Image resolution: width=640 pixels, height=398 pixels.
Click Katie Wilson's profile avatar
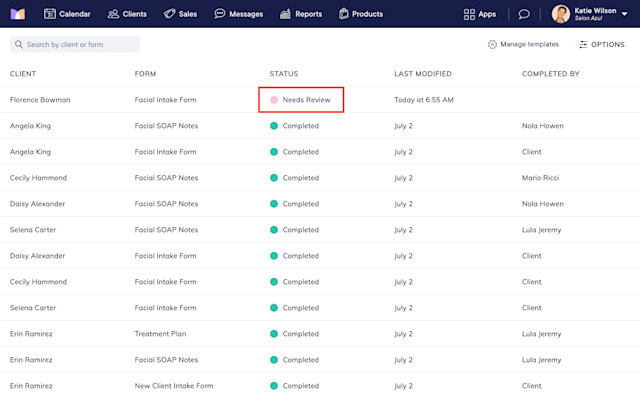pos(561,14)
